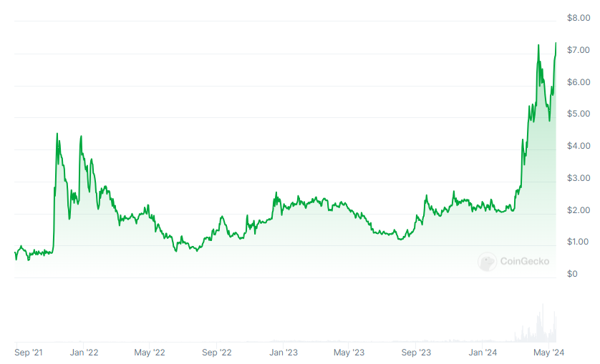Click the $4.00 price axis label
The height and width of the screenshot is (364, 600).
(578, 146)
